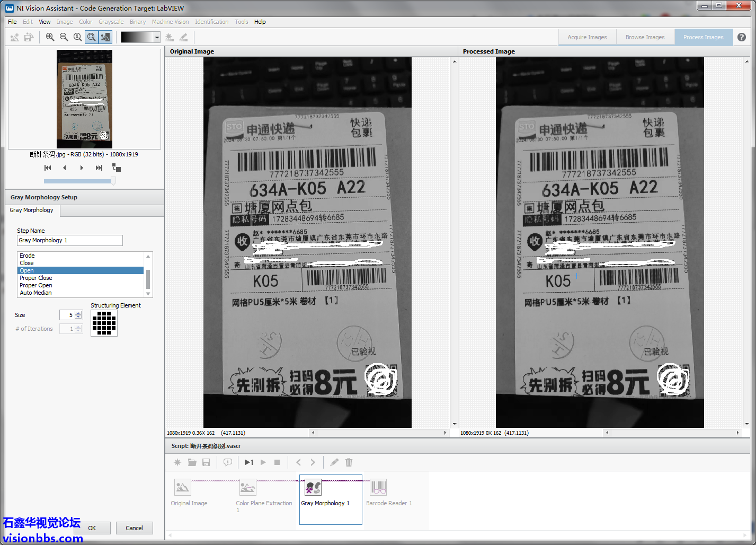Image resolution: width=756 pixels, height=545 pixels.
Task: Click the Zoom Out magnifier icon
Action: (64, 37)
